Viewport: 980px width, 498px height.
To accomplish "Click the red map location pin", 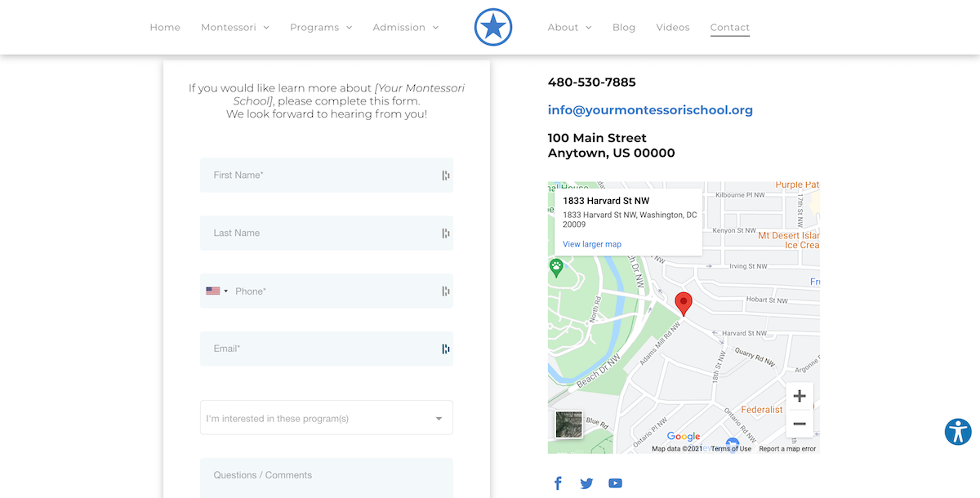I will point(684,304).
